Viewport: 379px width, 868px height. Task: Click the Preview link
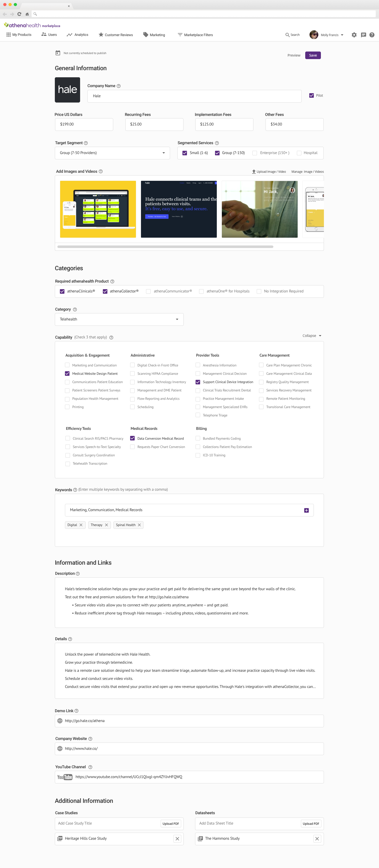[x=294, y=55]
